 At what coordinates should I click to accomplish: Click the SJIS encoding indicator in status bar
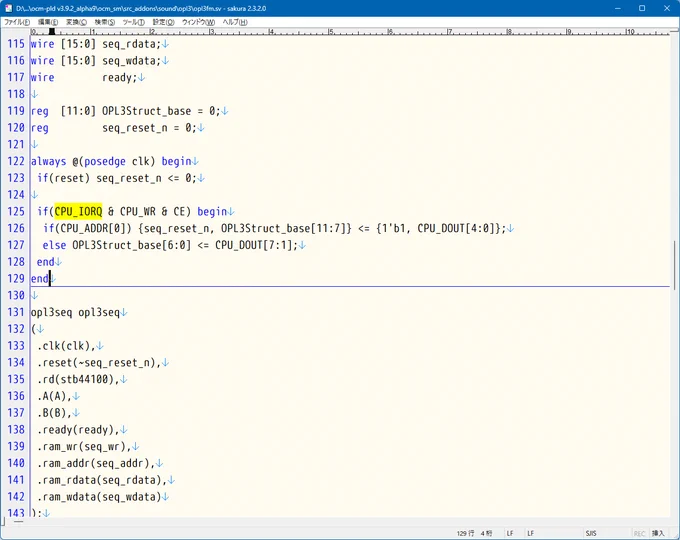point(591,533)
